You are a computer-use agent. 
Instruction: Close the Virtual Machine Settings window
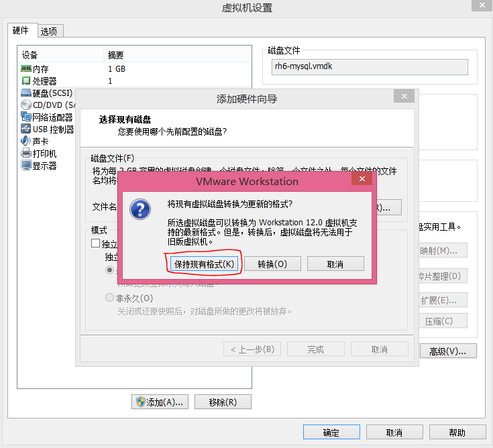click(482, 5)
